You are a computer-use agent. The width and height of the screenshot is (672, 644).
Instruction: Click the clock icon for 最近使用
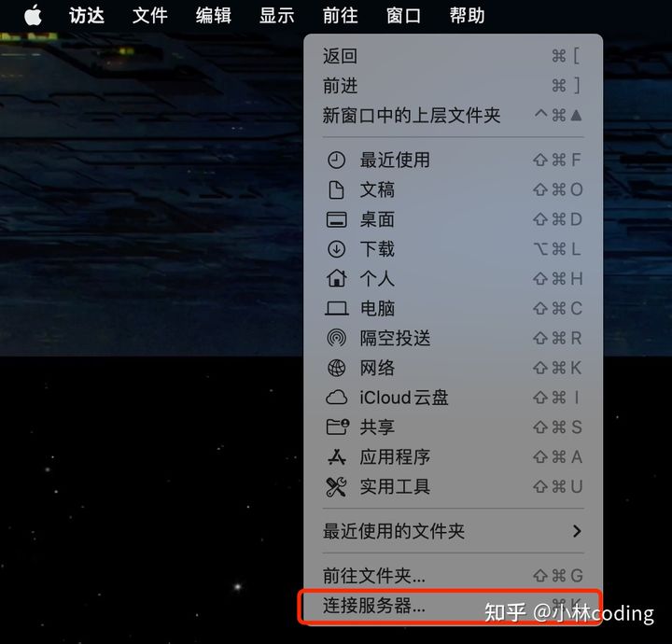(x=336, y=161)
